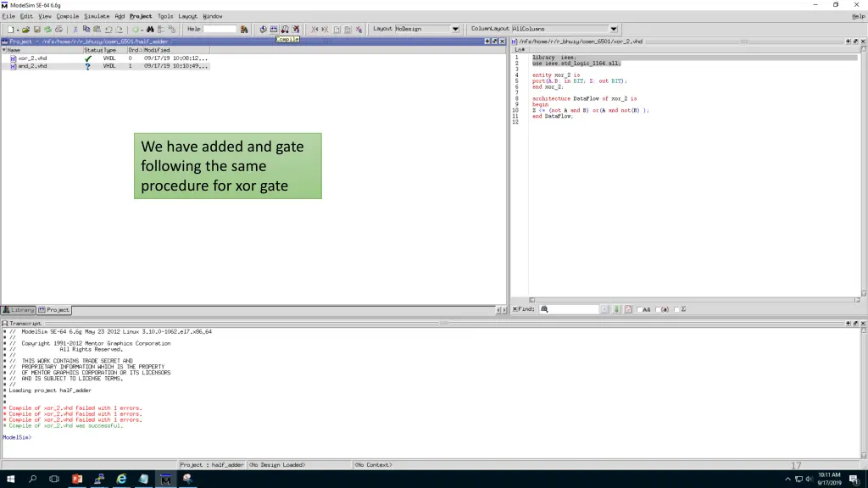Click the tab scroll left arrow near Project tab
Viewport: 868px width, 488px height.
(x=498, y=310)
